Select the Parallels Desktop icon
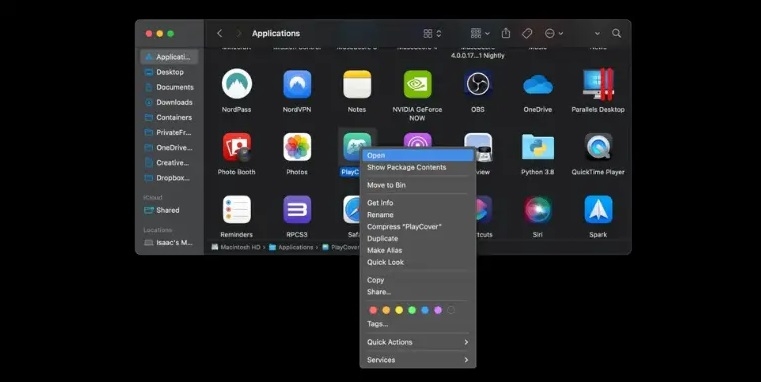Screen dimensions: 761x382 click(598, 84)
